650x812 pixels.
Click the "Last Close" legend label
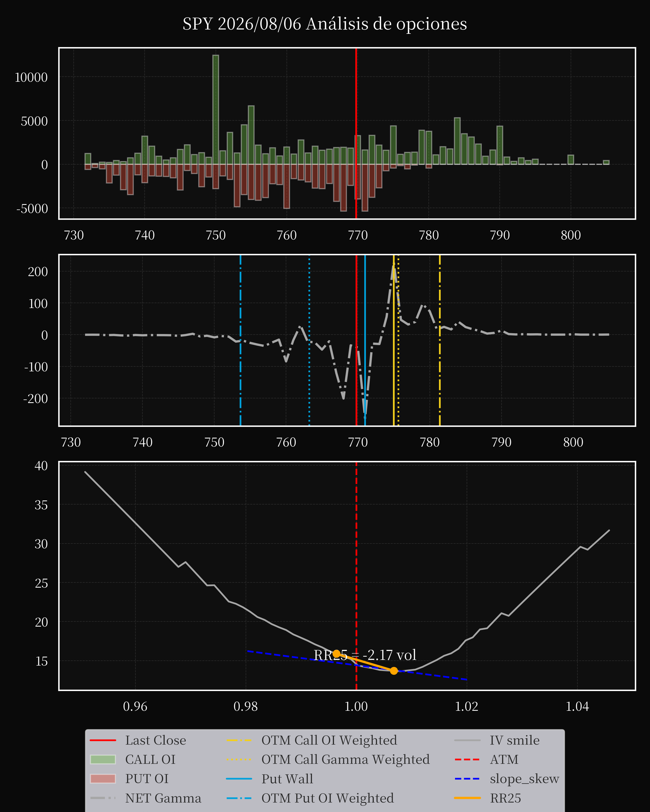coord(156,741)
